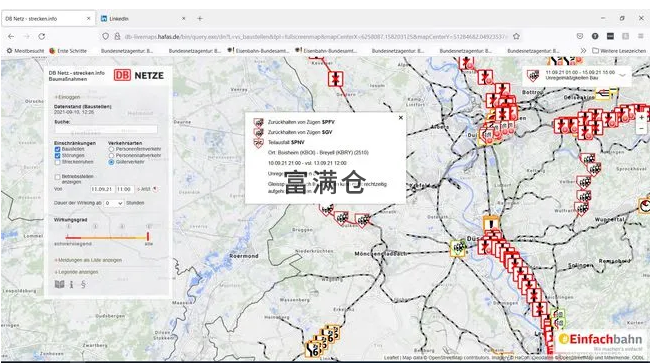The height and width of the screenshot is (364, 650).
Task: Reload the page with the refresh icon
Action: (41, 36)
